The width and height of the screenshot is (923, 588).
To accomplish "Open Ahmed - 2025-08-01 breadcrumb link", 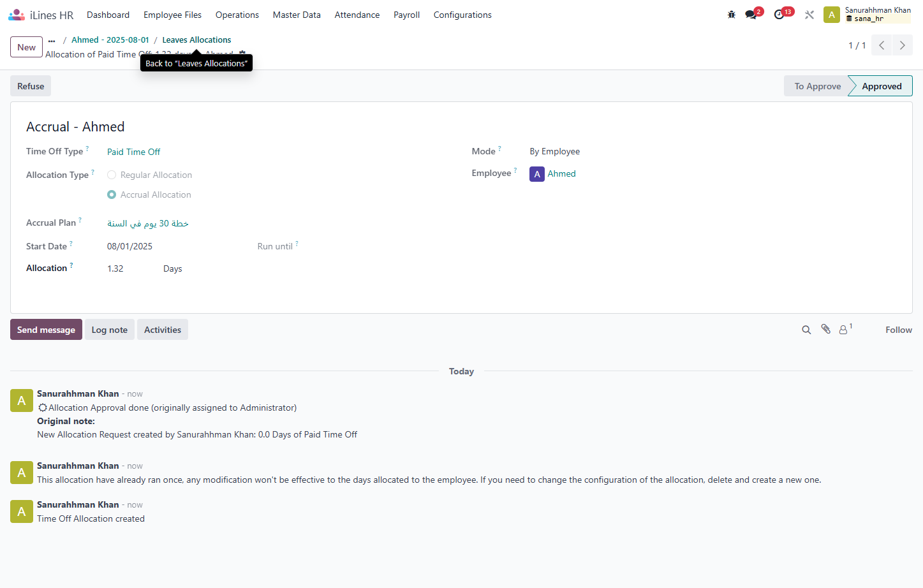I will 110,40.
